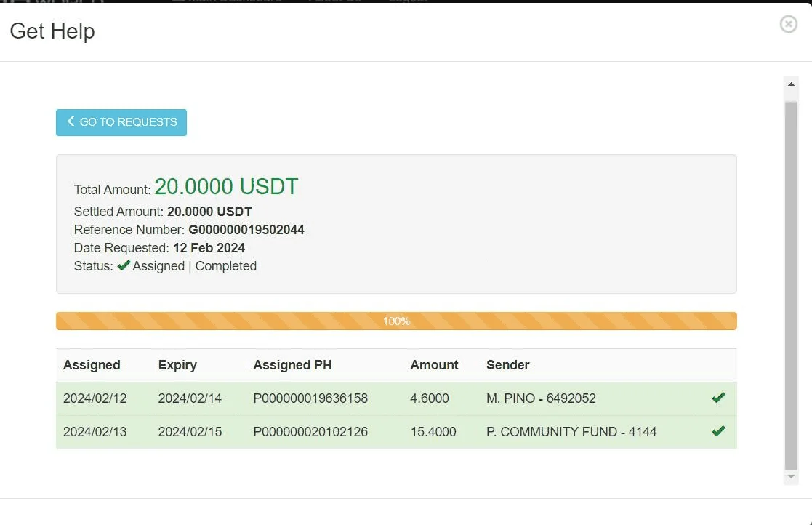The width and height of the screenshot is (812, 525).
Task: Click the Assigned | Completed status text
Action: 195,266
